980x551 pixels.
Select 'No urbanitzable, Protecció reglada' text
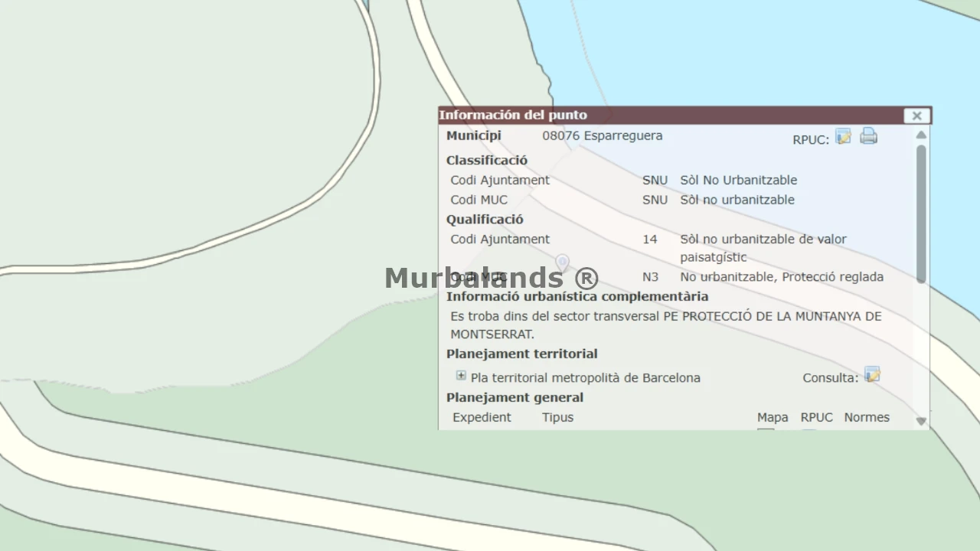pos(782,277)
